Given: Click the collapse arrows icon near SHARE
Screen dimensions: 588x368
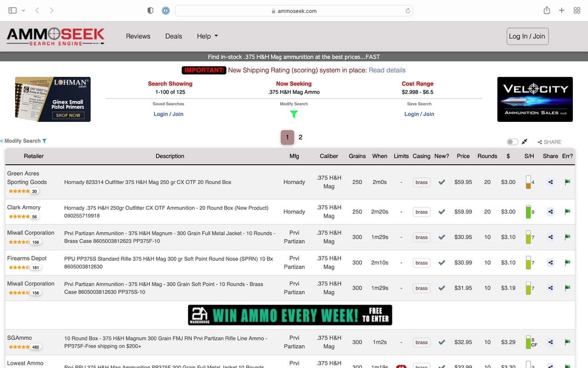Looking at the screenshot, I should [525, 142].
